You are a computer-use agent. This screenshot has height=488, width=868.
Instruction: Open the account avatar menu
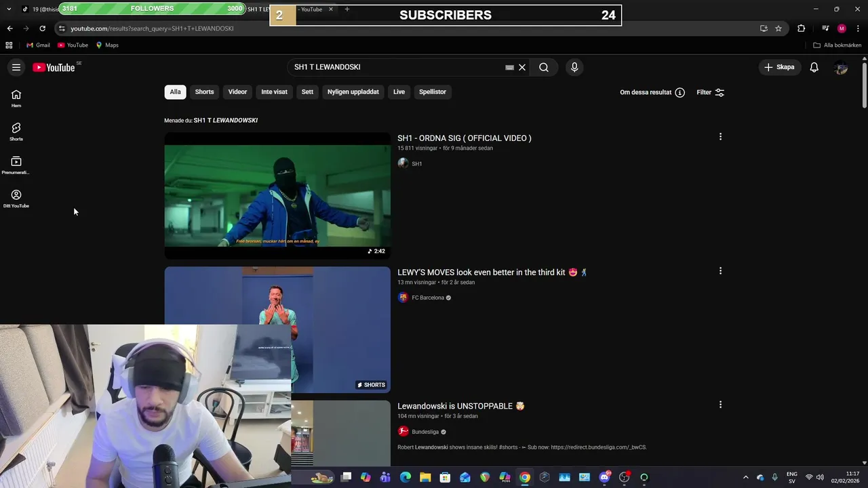click(841, 67)
